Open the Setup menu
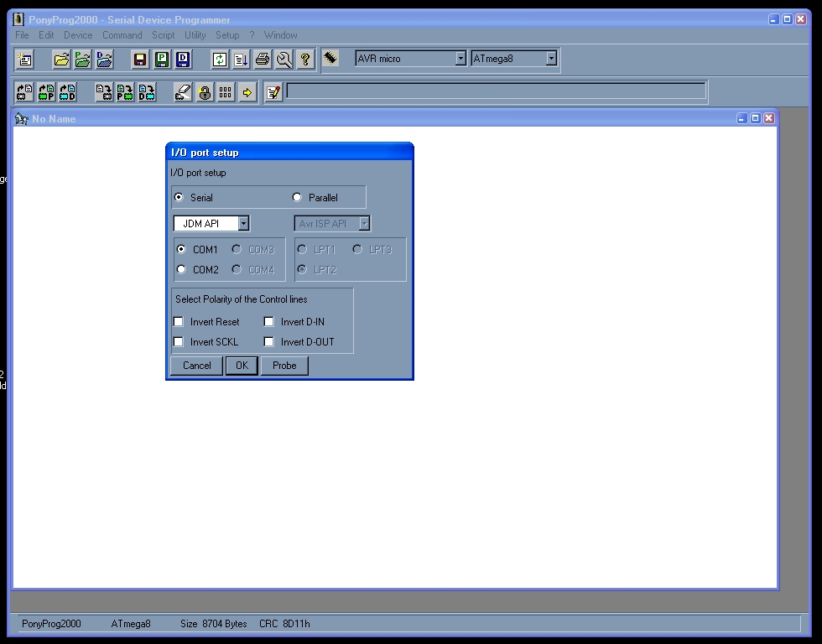 tap(227, 35)
